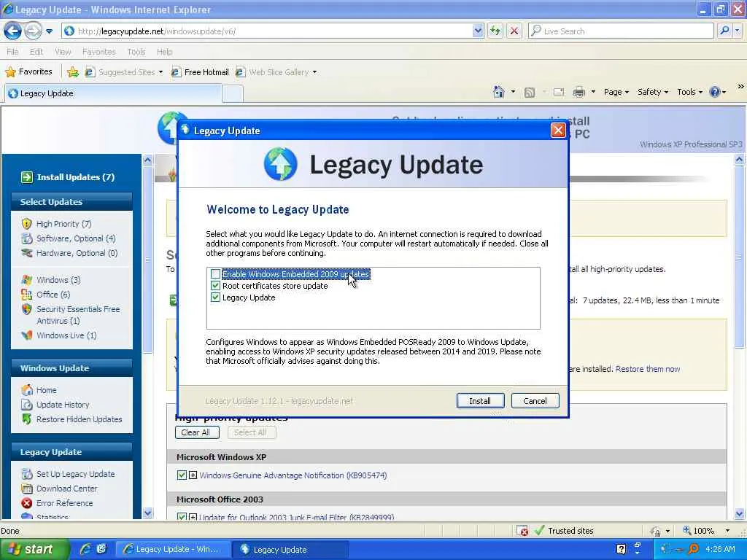This screenshot has width=747, height=560.
Task: Click the Refresh icon beside address bar
Action: [495, 31]
